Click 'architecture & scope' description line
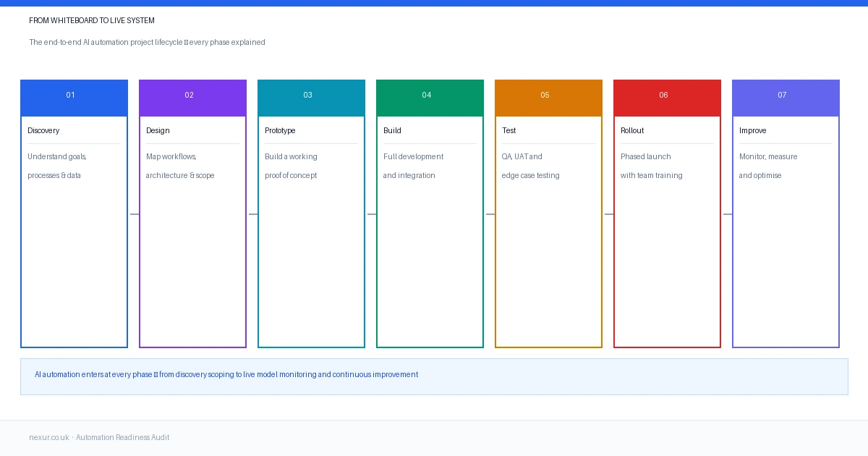This screenshot has height=456, width=868. click(180, 176)
